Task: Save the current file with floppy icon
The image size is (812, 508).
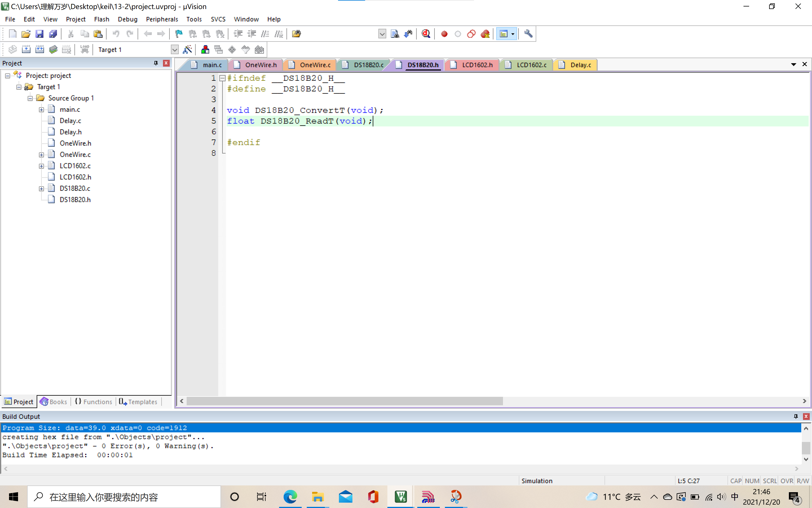Action: point(39,34)
